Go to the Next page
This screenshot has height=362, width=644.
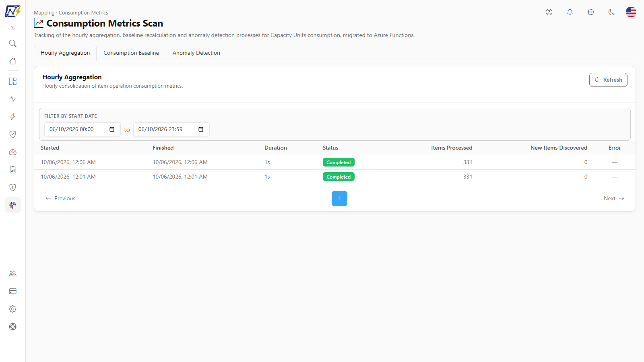click(614, 198)
